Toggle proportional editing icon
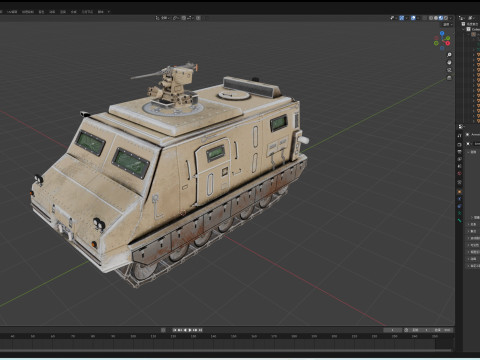Screen dimensions: 480x360 pyautogui.click(x=198, y=18)
